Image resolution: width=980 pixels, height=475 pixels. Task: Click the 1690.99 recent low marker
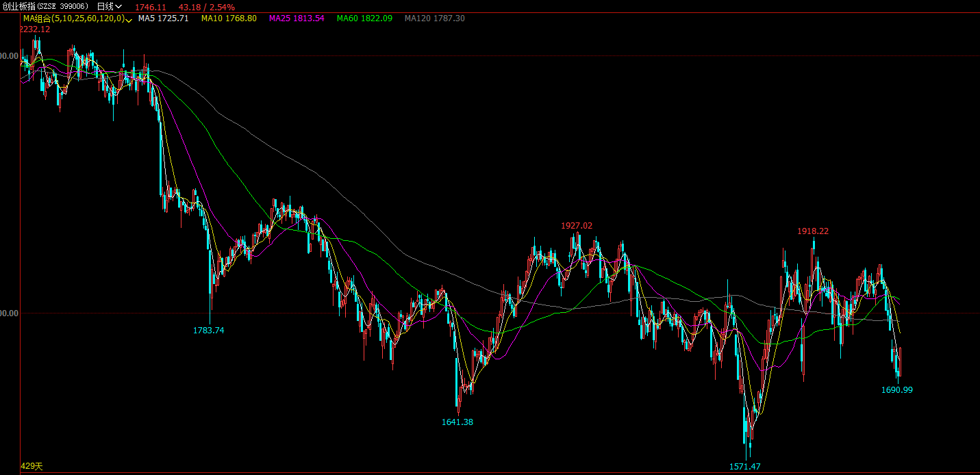[897, 390]
